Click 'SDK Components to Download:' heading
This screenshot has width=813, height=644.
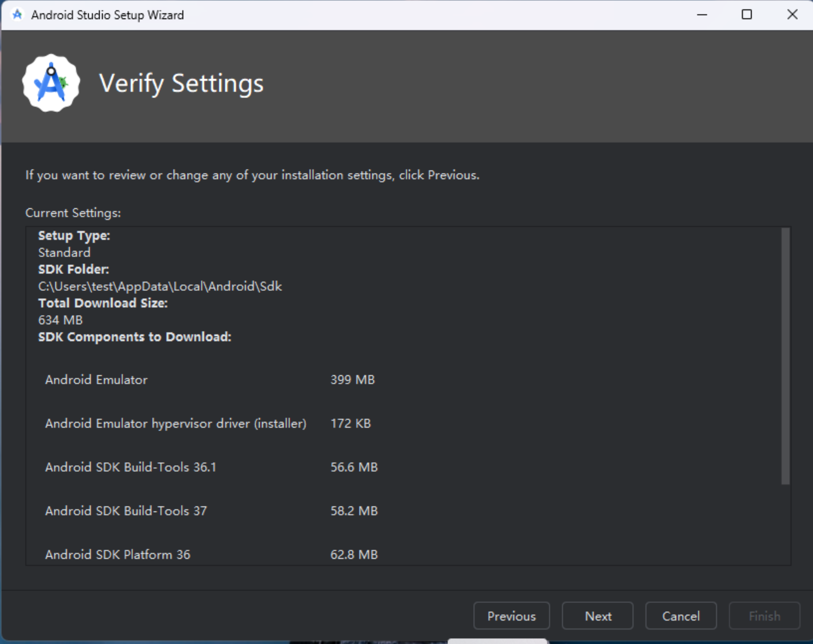pyautogui.click(x=135, y=337)
